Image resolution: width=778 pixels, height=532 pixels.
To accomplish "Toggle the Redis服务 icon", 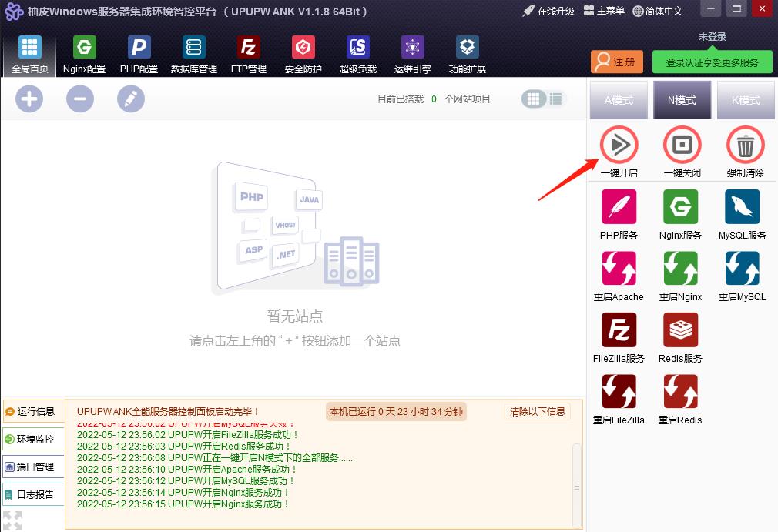I will click(x=680, y=330).
